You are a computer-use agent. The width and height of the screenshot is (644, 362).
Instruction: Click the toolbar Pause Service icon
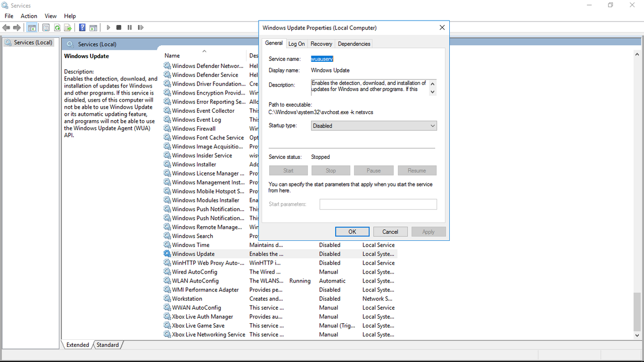(129, 28)
